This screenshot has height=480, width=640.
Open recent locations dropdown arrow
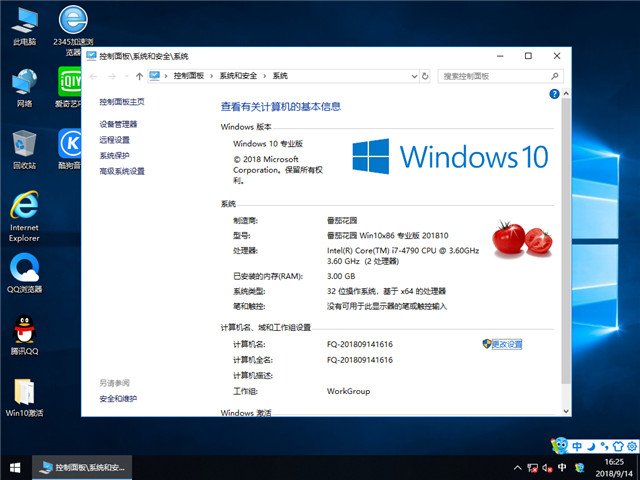[127, 76]
